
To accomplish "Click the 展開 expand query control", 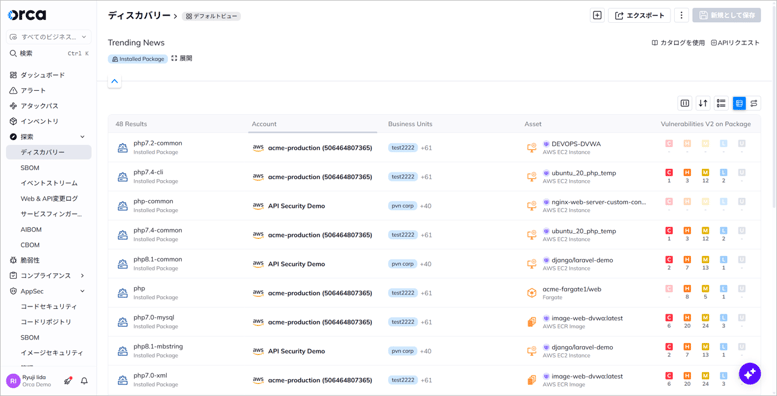I will tap(181, 58).
